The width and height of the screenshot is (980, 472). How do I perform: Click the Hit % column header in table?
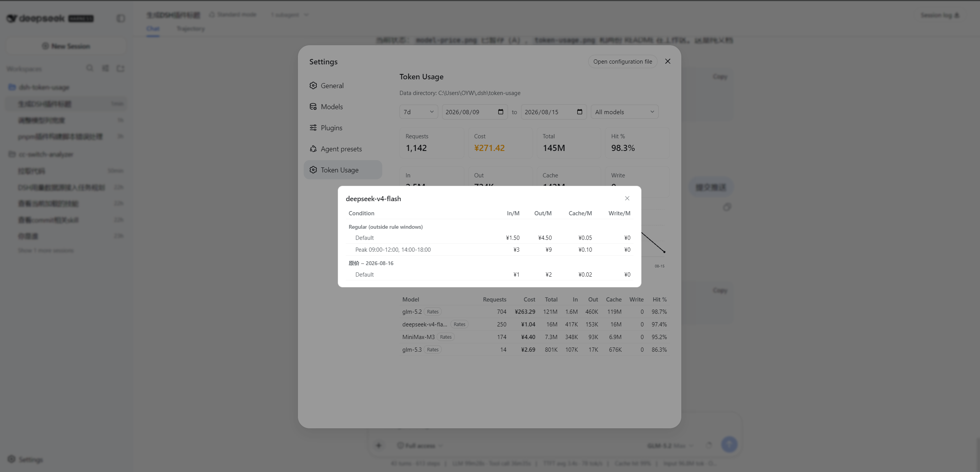[x=659, y=300]
